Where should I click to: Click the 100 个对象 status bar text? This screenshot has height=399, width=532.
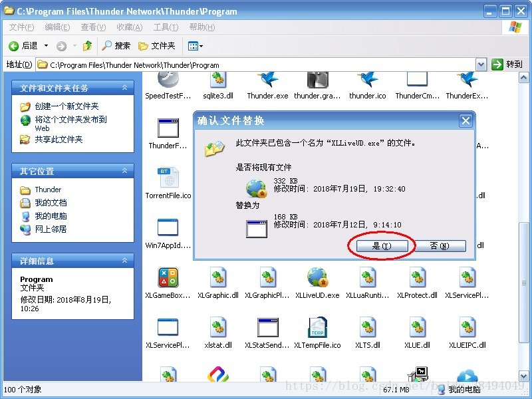pyautogui.click(x=23, y=390)
